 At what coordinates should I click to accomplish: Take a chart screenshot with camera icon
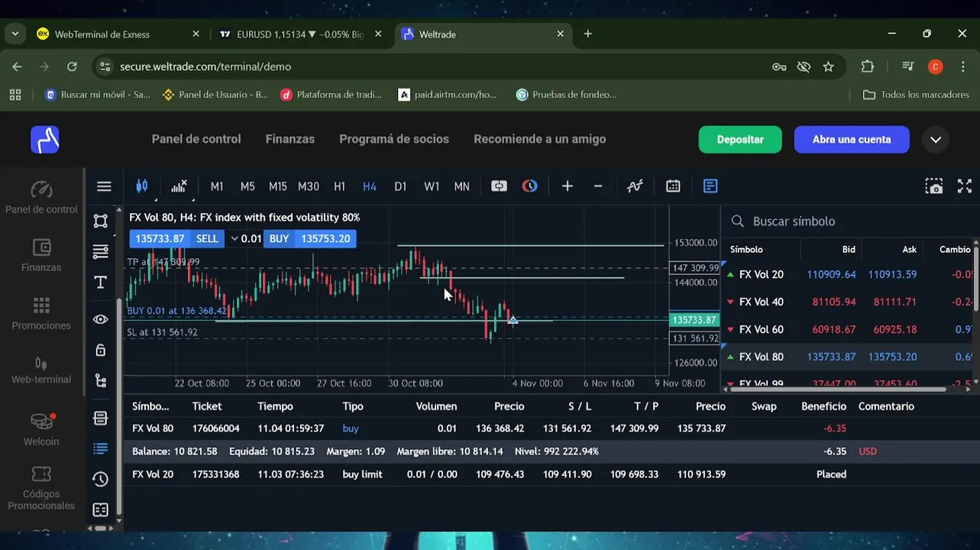click(933, 186)
